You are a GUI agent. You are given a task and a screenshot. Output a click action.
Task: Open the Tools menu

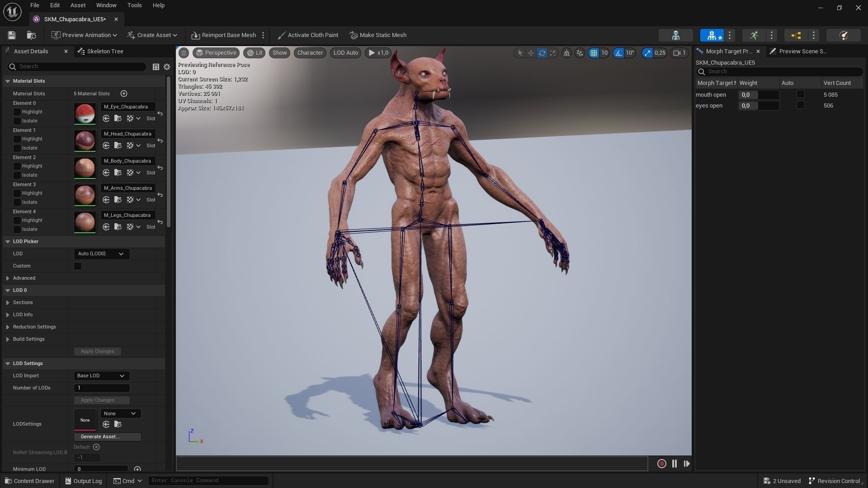(x=134, y=5)
